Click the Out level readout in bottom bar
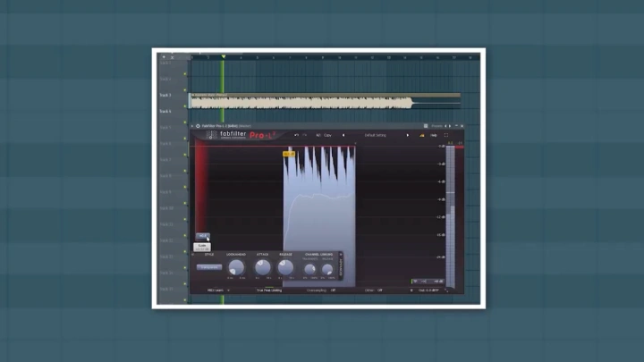Screen dimensions: 644x362 click(428, 290)
